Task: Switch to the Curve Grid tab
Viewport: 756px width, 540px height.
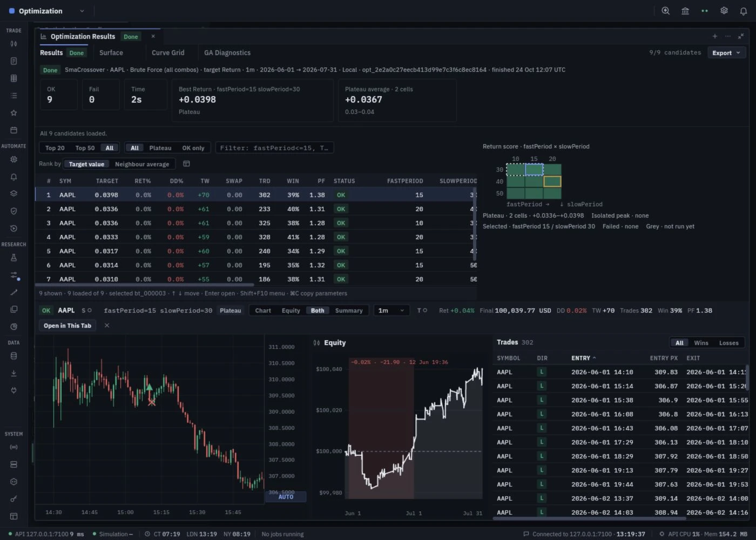Action: (168, 53)
